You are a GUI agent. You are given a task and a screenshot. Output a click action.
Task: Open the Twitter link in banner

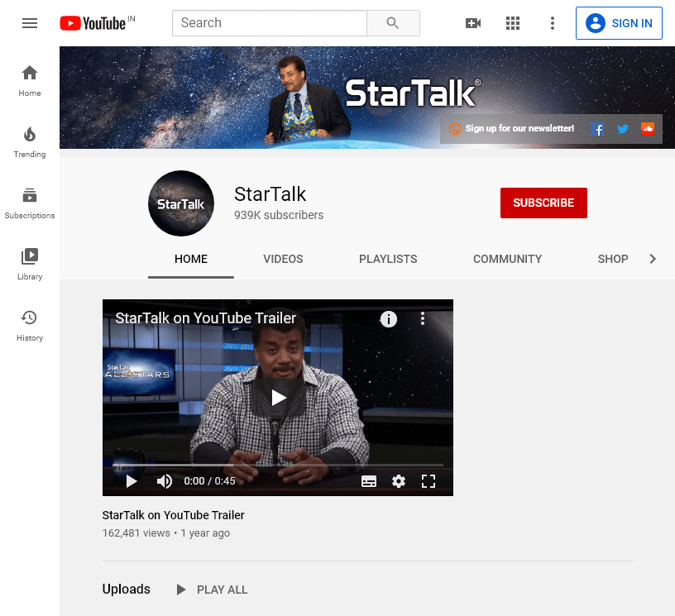[x=623, y=129]
